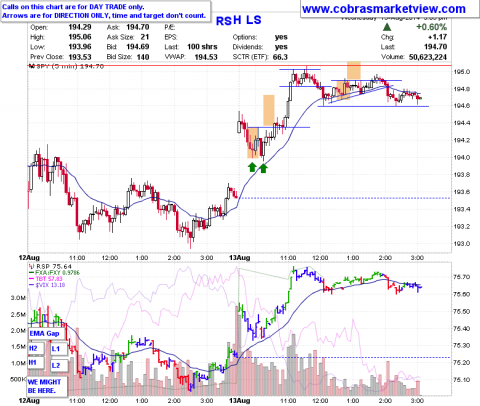Click the orange rectangle above the 1:00 price bars
The image size is (480, 406).
pos(354,70)
